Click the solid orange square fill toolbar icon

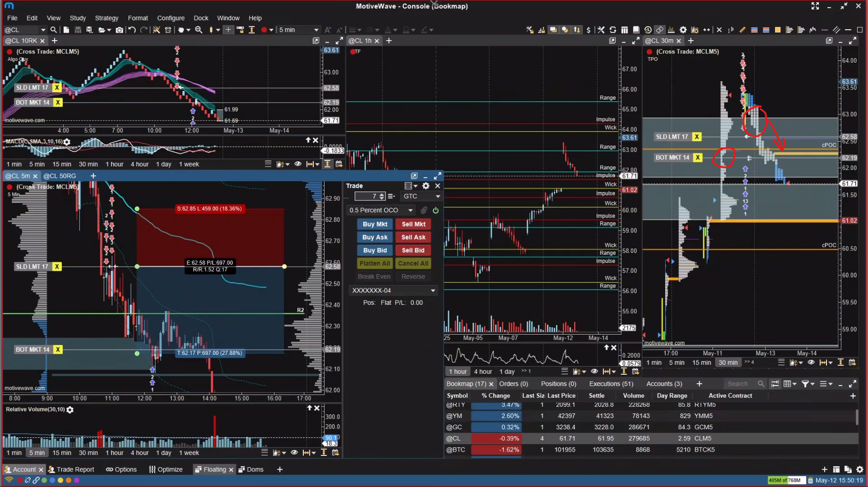tap(777, 30)
